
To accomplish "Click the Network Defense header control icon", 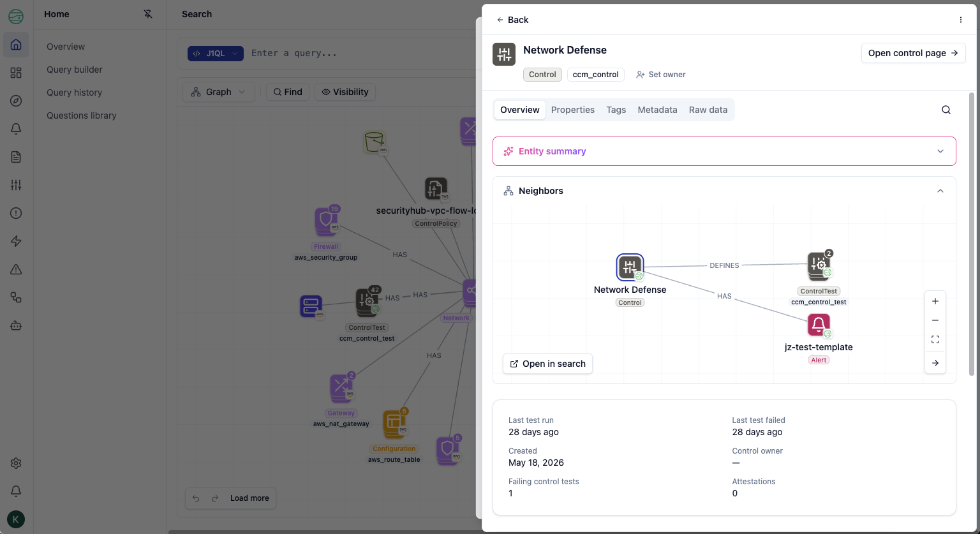I will pos(504,54).
